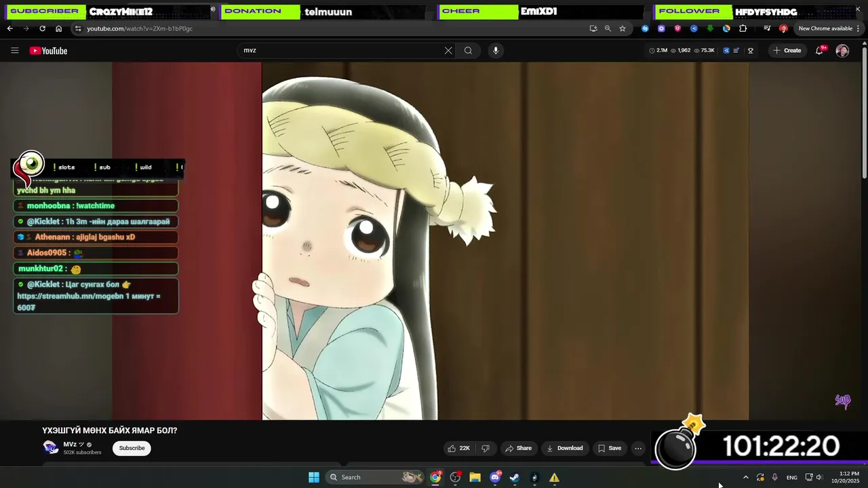Viewport: 868px width, 488px height.
Task: Clear the YouTube search text
Action: (448, 50)
